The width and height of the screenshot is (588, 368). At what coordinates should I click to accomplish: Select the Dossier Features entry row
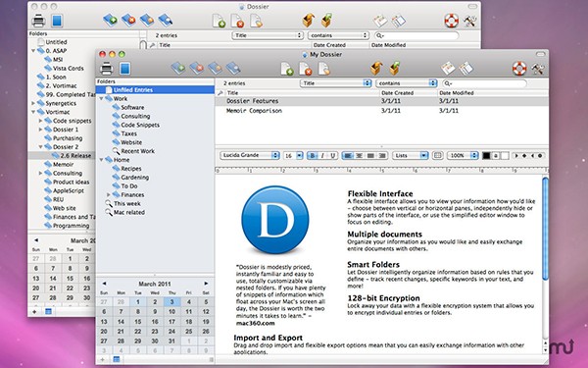(x=381, y=101)
